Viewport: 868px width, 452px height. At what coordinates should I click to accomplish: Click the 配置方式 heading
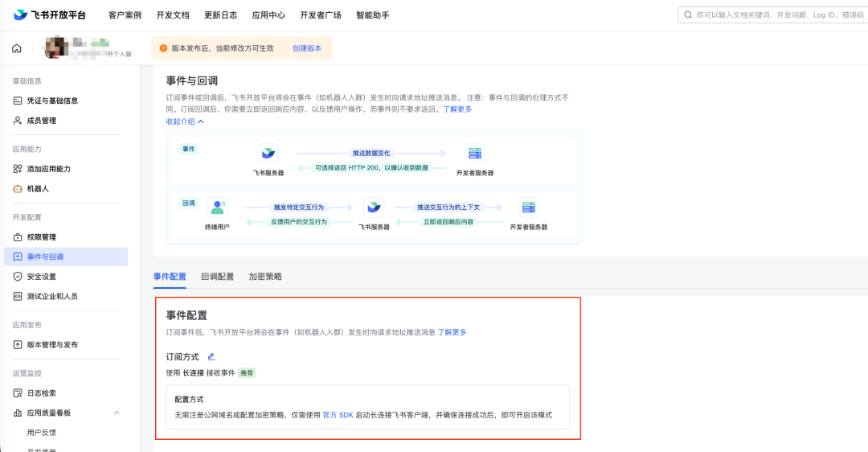coord(190,400)
